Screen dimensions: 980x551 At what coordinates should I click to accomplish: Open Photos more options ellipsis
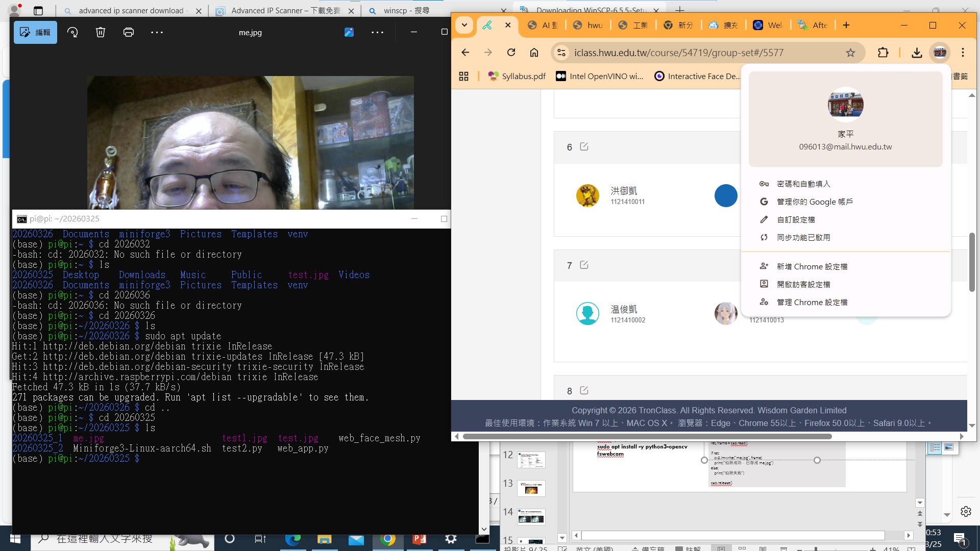[x=157, y=32]
